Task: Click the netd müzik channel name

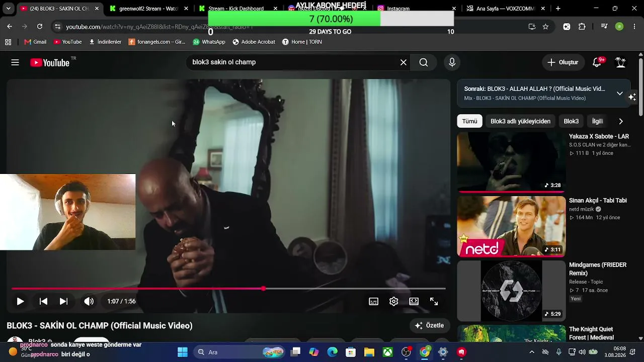Action: [x=582, y=209]
